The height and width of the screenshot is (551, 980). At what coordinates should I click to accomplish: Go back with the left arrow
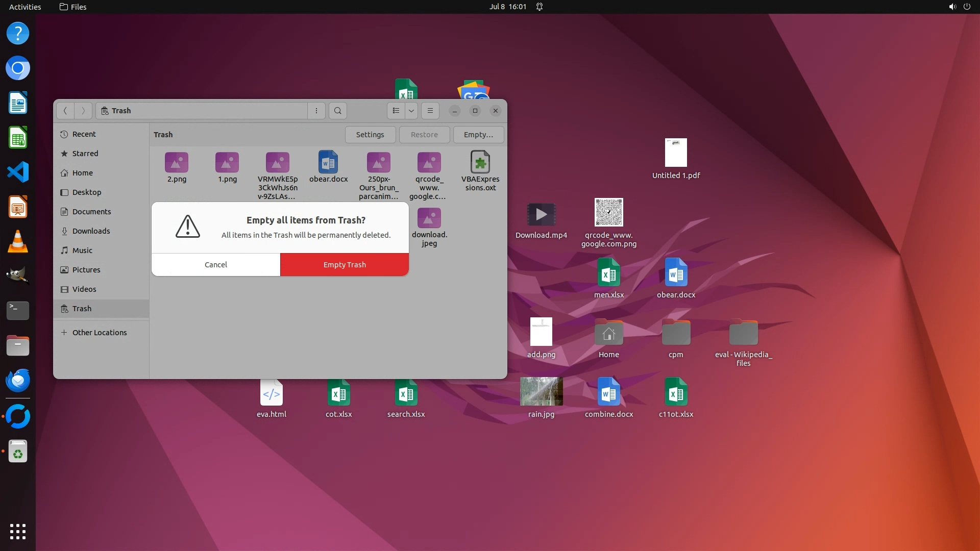tap(65, 111)
